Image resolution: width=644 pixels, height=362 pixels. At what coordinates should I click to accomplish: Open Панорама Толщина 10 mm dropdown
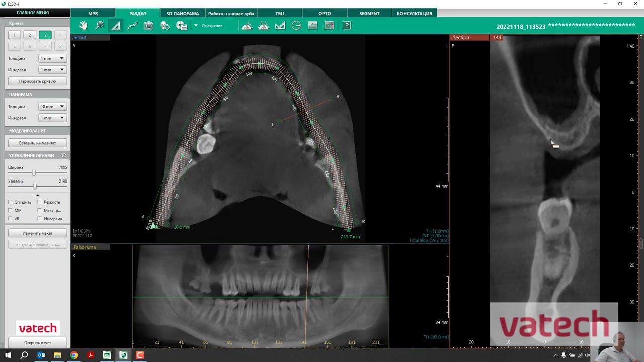53,107
